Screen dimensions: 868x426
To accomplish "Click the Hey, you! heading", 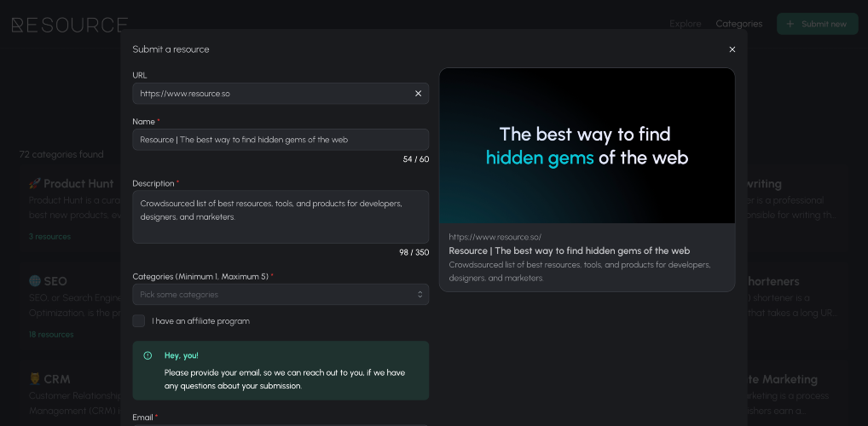I will (x=181, y=356).
